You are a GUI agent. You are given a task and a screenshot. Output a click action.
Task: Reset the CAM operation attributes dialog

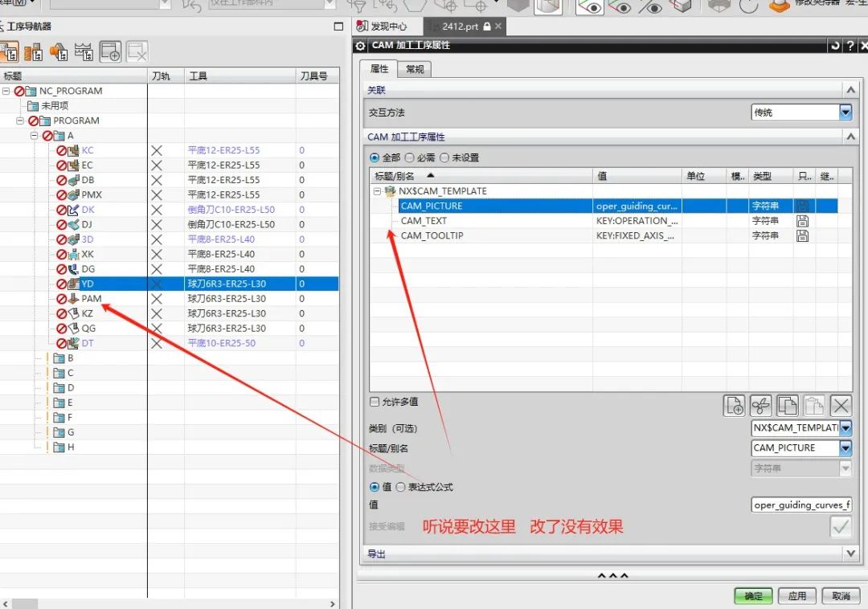pyautogui.click(x=835, y=45)
